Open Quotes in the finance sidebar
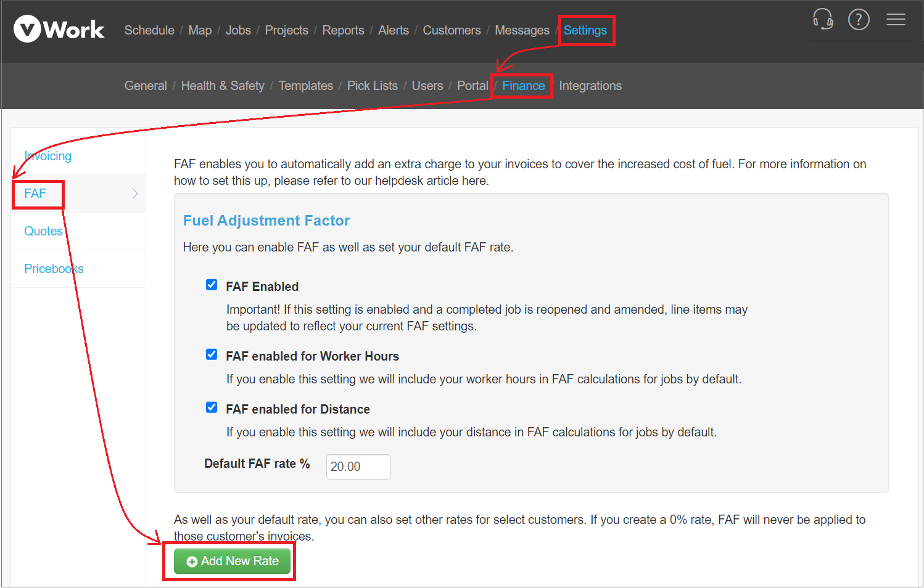This screenshot has height=588, width=924. [x=43, y=231]
